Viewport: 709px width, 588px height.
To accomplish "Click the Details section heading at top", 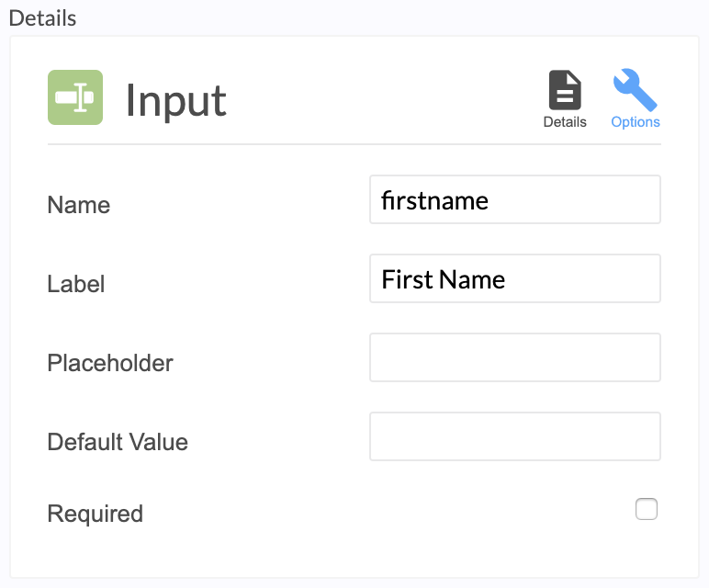I will click(x=42, y=18).
